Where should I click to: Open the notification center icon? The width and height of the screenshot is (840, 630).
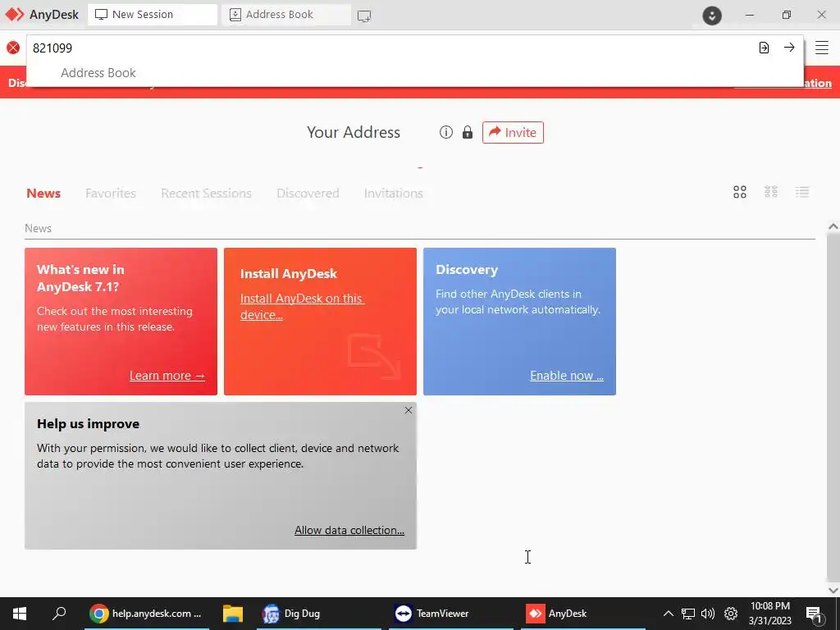coord(815,614)
